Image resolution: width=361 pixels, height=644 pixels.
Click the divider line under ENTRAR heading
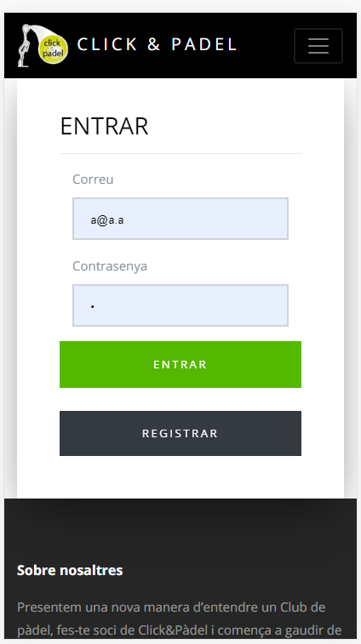(180, 154)
